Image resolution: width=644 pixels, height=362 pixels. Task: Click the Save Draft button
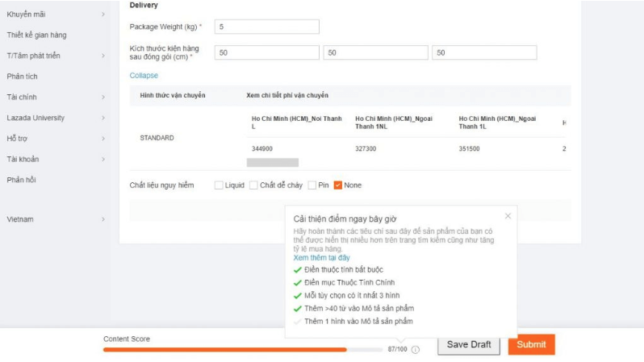pos(469,345)
